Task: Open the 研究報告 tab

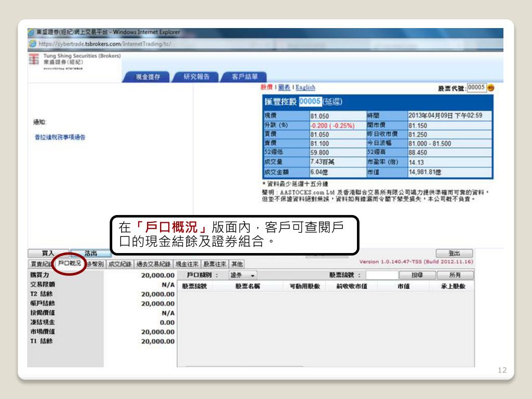Action: click(196, 77)
